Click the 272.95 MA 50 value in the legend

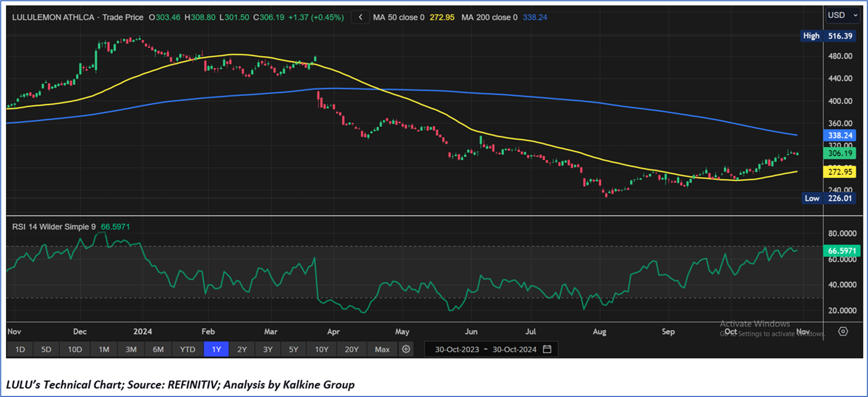(x=442, y=17)
